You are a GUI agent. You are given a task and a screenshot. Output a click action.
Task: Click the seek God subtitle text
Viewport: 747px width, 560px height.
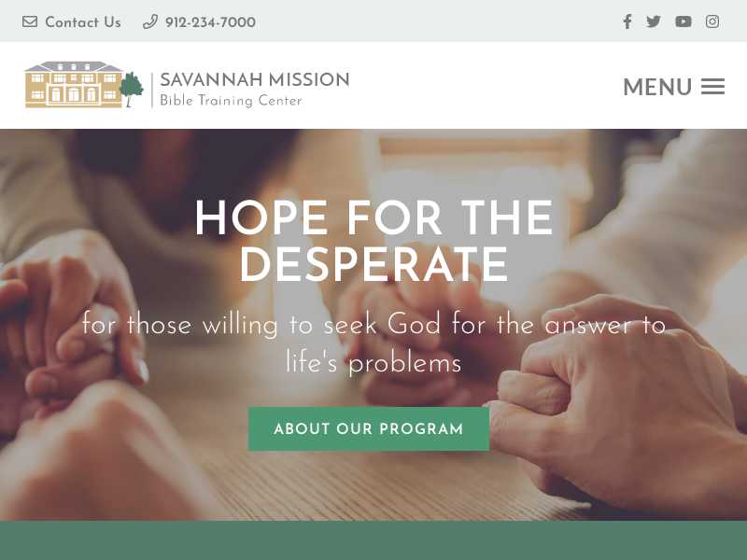point(373,343)
